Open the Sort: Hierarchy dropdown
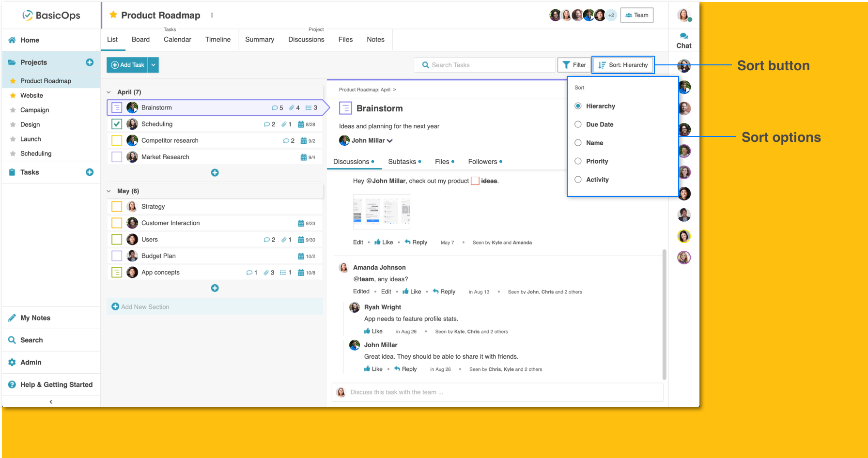 pyautogui.click(x=623, y=65)
